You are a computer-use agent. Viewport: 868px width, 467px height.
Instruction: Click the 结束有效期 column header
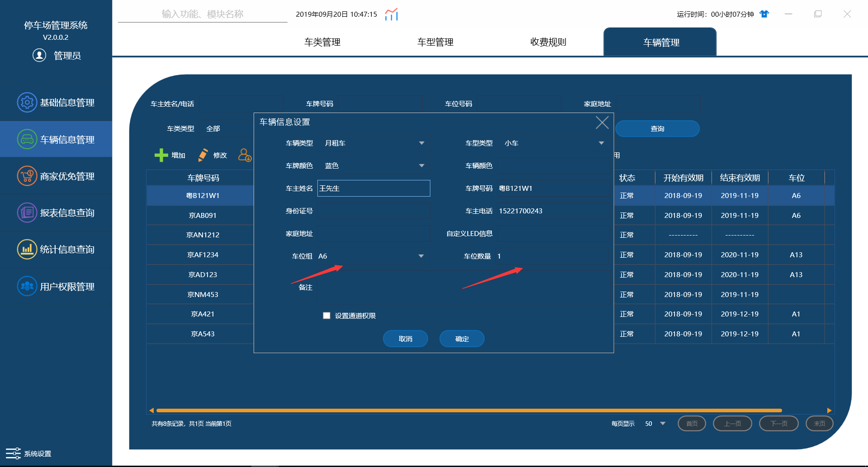pyautogui.click(x=740, y=178)
